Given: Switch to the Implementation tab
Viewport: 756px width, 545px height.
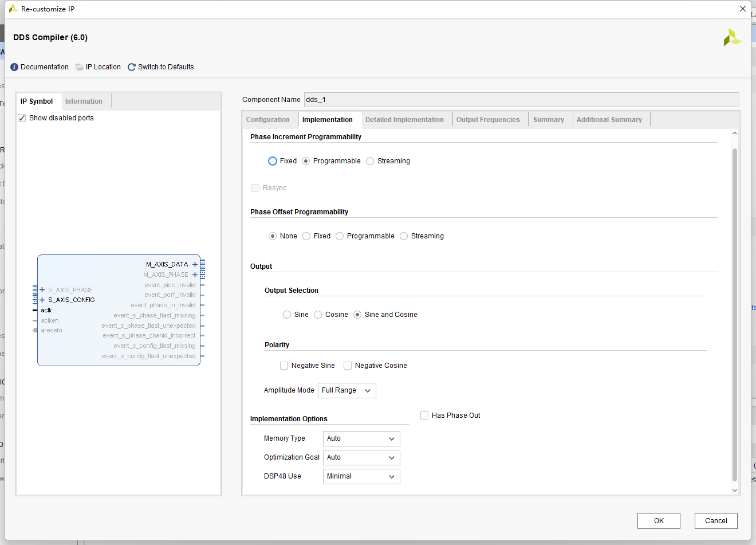Looking at the screenshot, I should [x=328, y=120].
